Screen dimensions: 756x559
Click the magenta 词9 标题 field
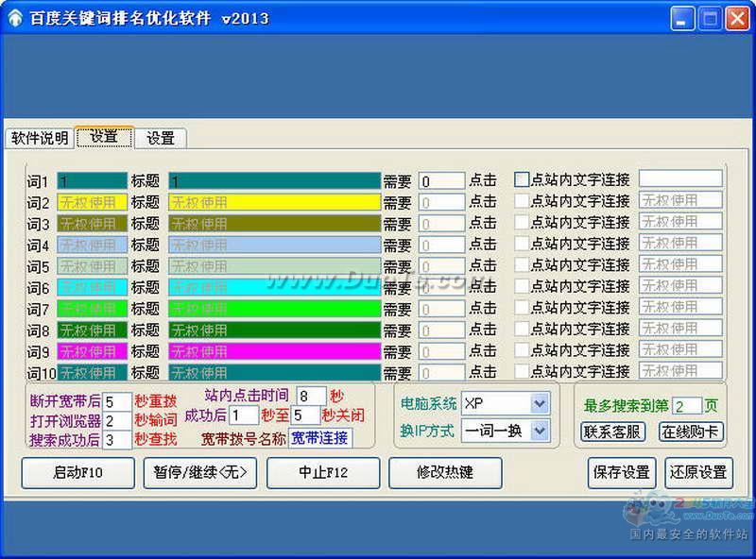[x=275, y=351]
